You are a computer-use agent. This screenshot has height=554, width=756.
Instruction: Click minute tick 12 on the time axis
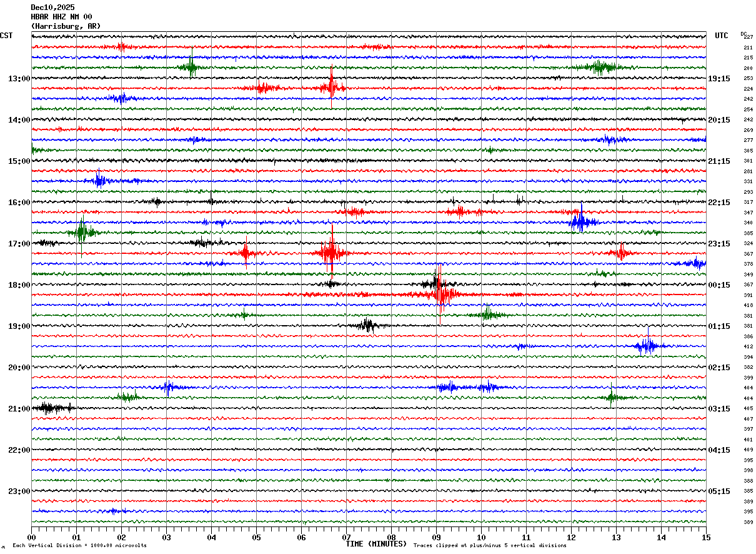click(571, 537)
